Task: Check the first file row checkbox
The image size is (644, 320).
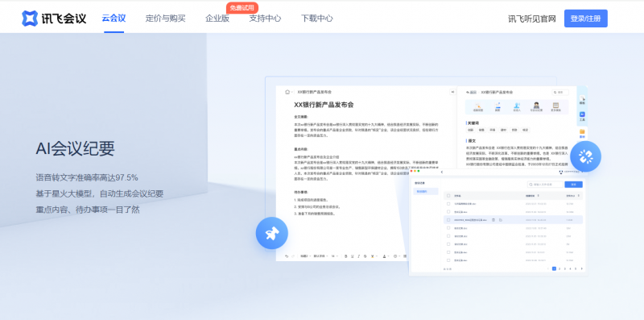Action: click(448, 204)
